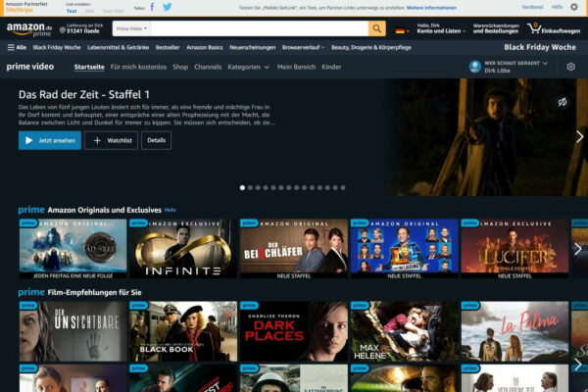Open Der Beischläfer thumbnail
This screenshot has height=392, width=588.
click(294, 249)
